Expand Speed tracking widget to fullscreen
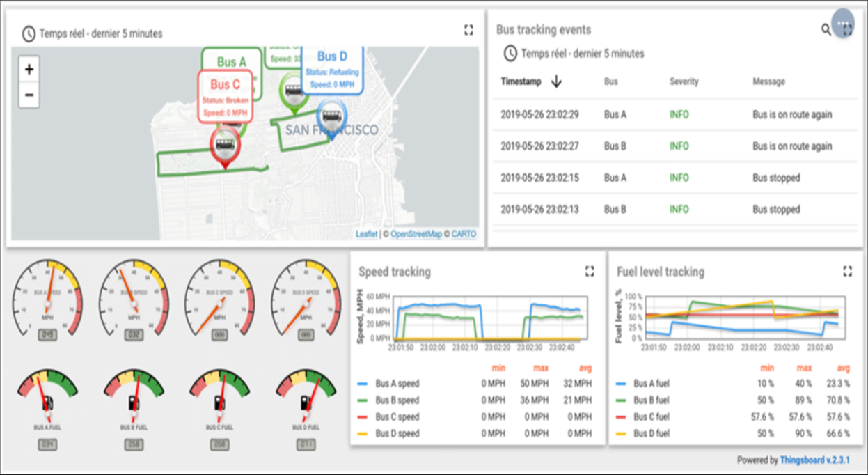This screenshot has width=868, height=475. pyautogui.click(x=590, y=271)
